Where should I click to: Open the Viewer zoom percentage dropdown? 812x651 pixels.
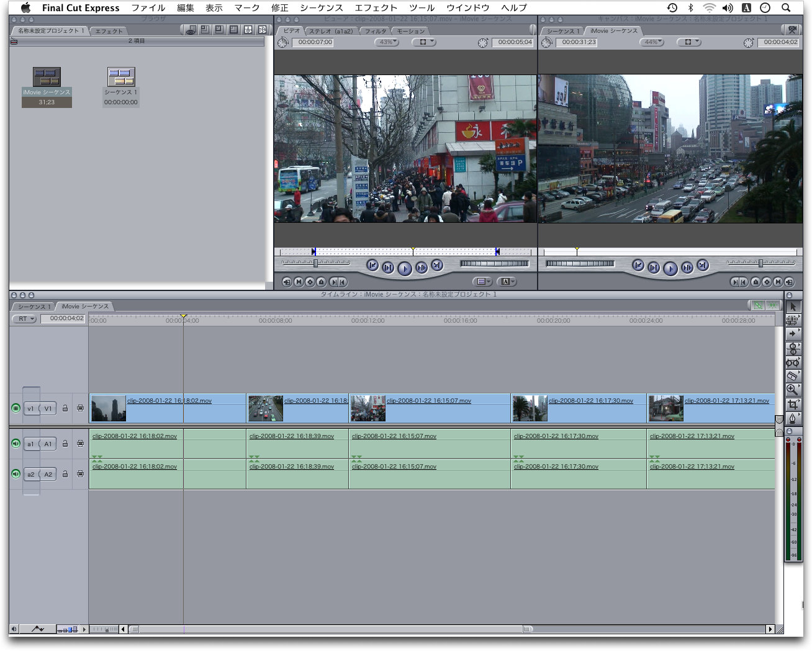pyautogui.click(x=386, y=42)
